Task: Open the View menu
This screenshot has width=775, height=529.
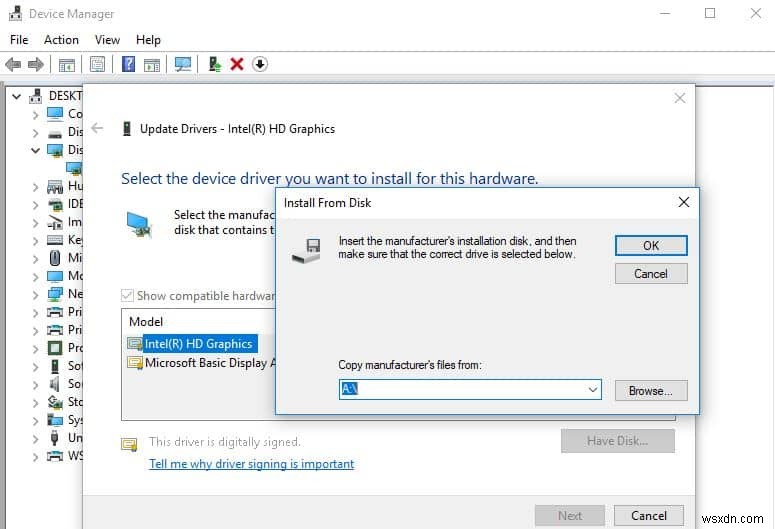Action: point(107,40)
